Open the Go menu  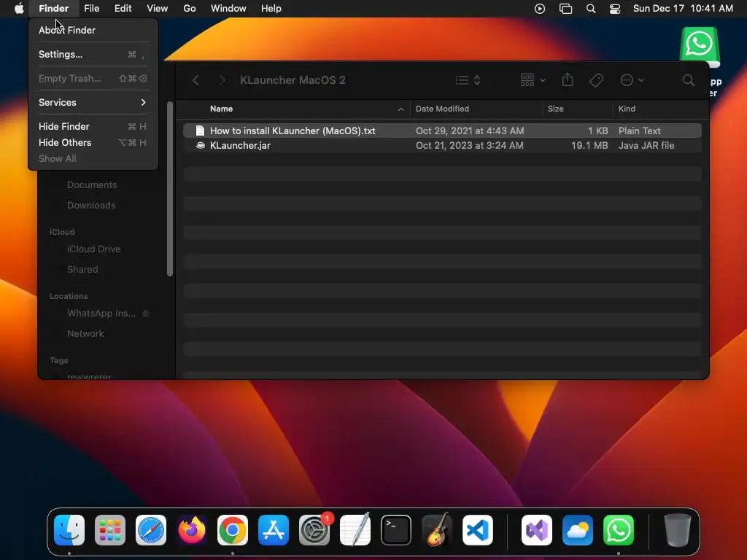tap(190, 9)
